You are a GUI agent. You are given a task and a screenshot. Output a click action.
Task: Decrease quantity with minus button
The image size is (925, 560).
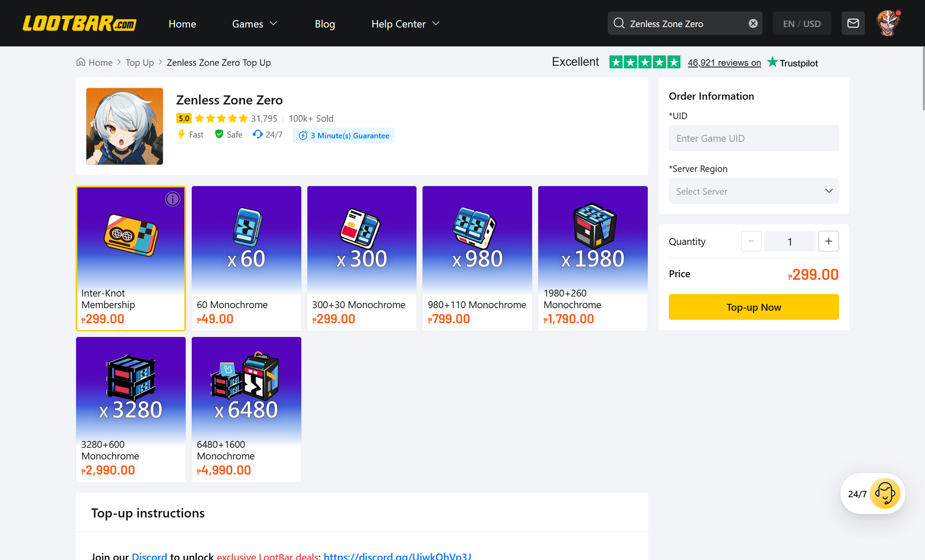point(751,241)
